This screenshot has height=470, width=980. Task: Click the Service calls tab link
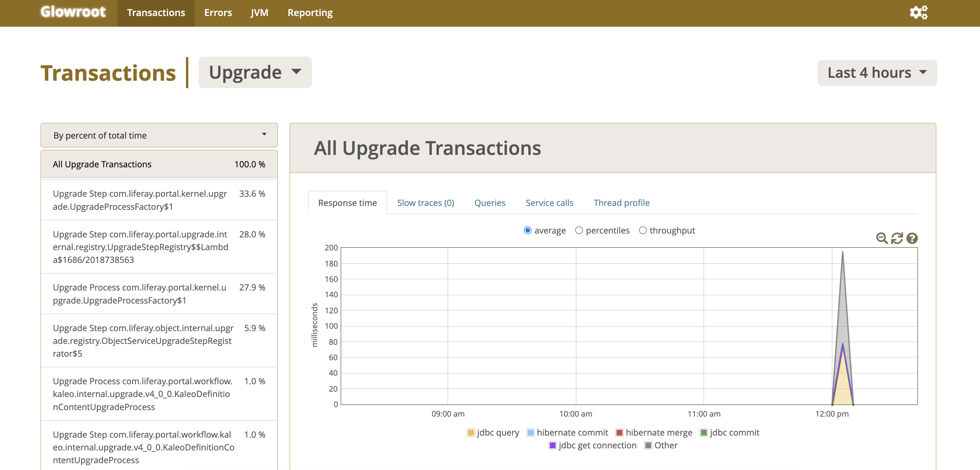(x=549, y=202)
